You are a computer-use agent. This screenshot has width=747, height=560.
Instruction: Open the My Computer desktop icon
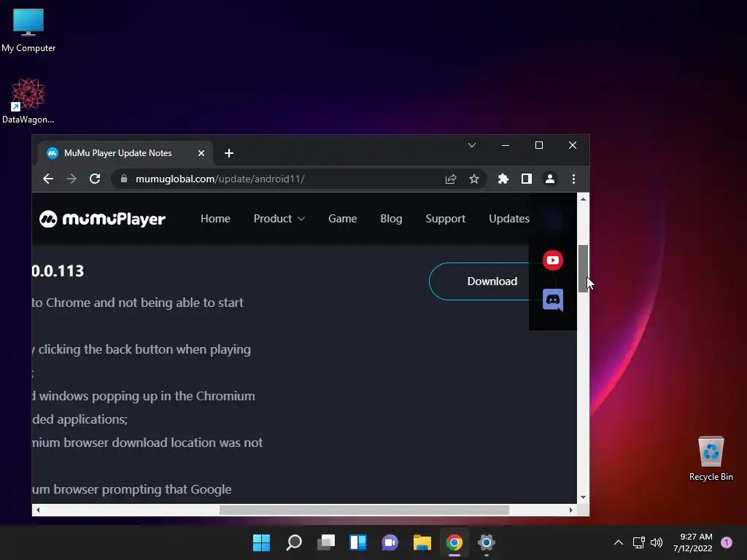(28, 30)
